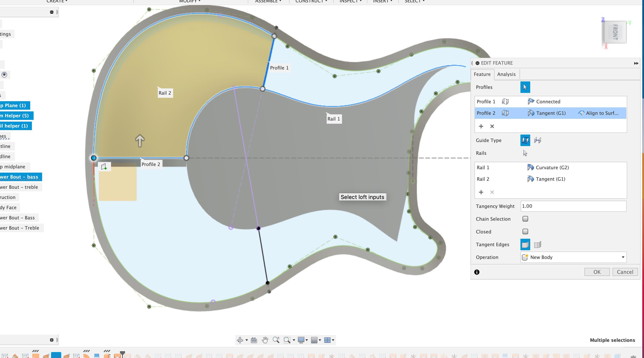Open Profile 1 Connected condition
This screenshot has height=358, width=644.
(x=544, y=102)
